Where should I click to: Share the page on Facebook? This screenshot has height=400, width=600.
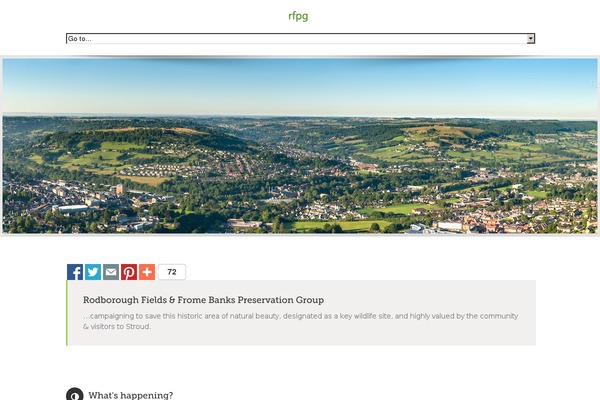click(75, 272)
